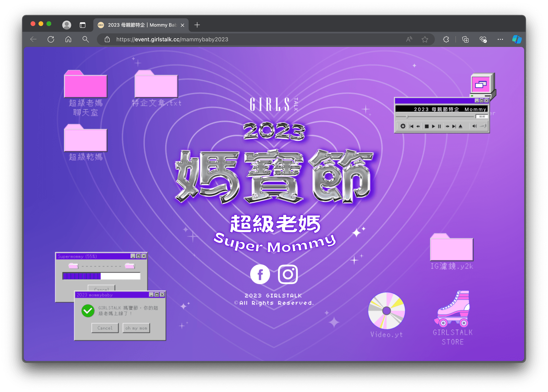The image size is (548, 392).
Task: Click the retro computer desktop icon
Action: coord(482,85)
